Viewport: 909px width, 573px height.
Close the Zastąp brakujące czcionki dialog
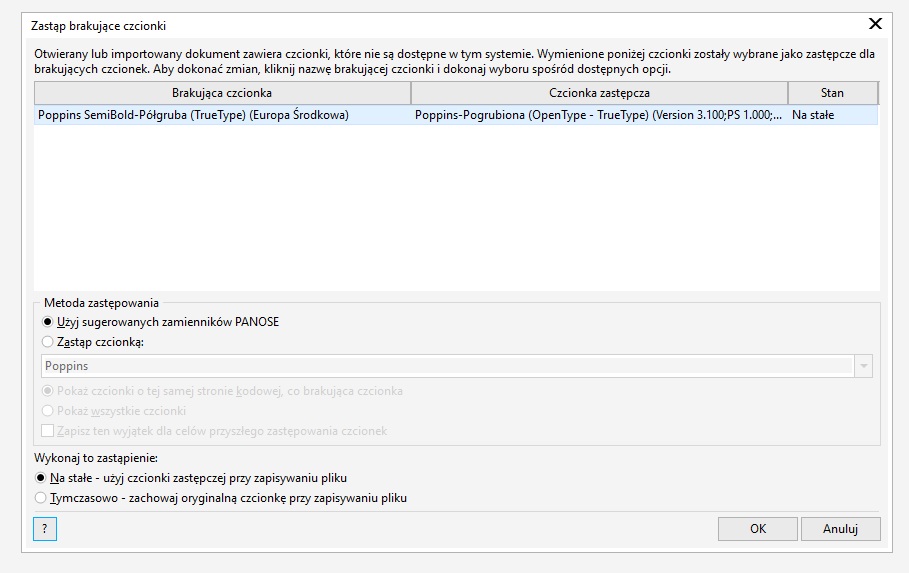coord(875,24)
